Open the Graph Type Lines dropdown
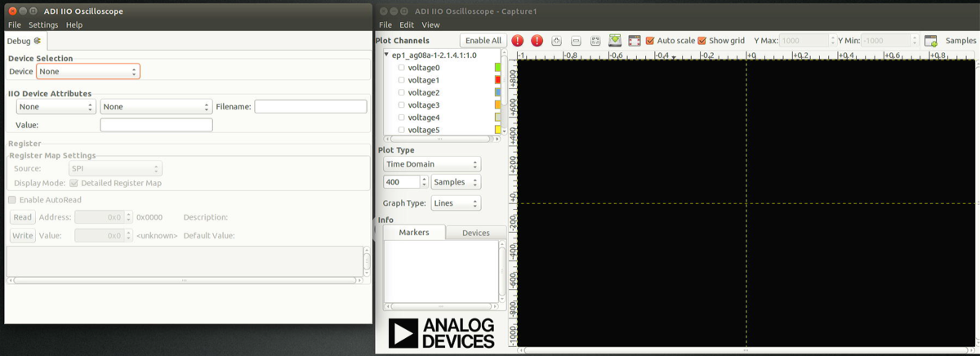The width and height of the screenshot is (980, 356). click(456, 202)
